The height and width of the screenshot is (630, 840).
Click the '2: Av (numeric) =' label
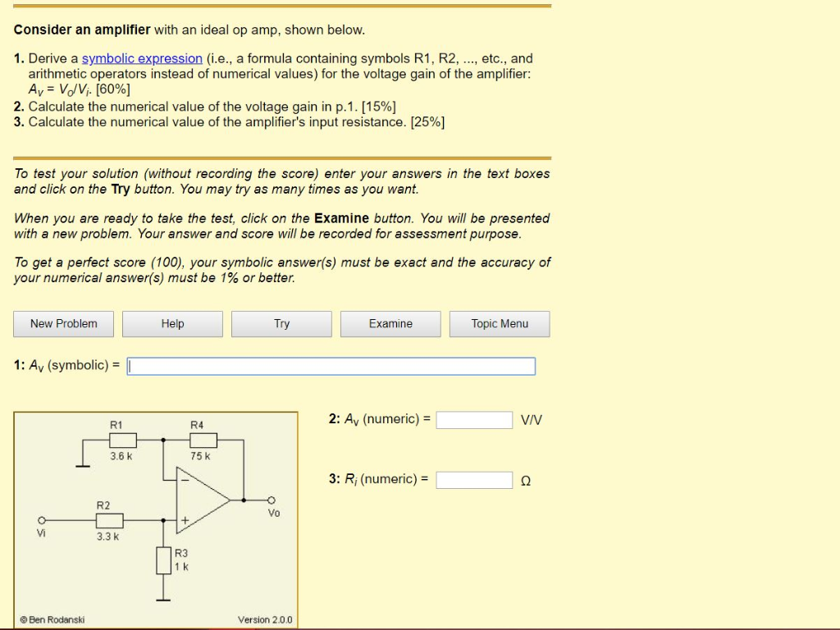(x=380, y=419)
